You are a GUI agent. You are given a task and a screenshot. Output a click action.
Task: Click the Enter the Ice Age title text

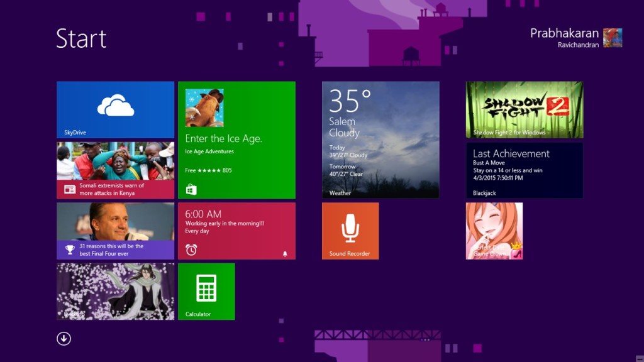point(223,139)
